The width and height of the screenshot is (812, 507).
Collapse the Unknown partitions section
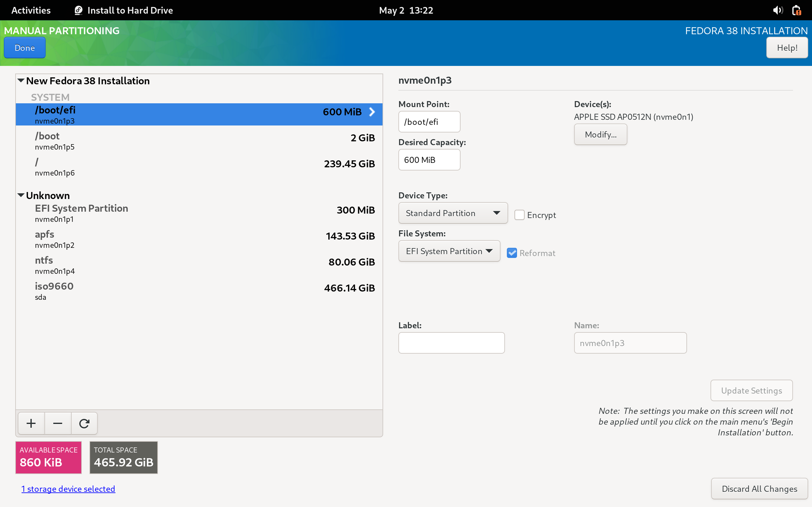coord(22,195)
